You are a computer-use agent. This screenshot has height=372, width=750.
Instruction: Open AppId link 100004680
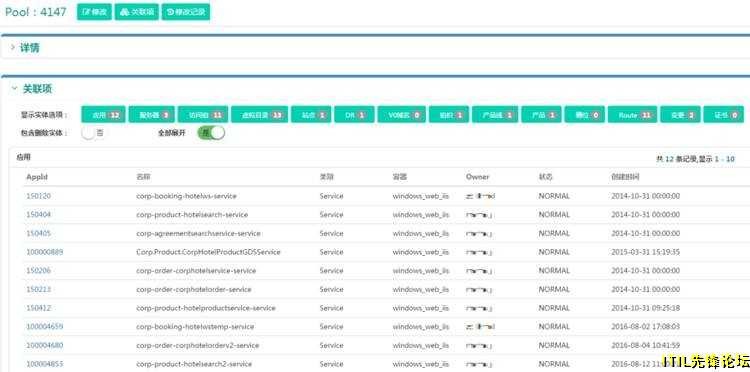[x=44, y=345]
